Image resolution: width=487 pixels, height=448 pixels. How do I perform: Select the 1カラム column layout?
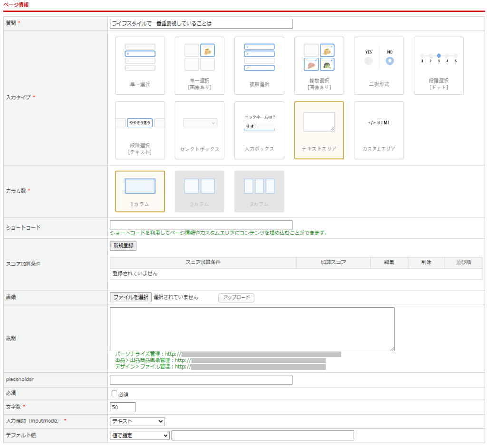pyautogui.click(x=140, y=191)
